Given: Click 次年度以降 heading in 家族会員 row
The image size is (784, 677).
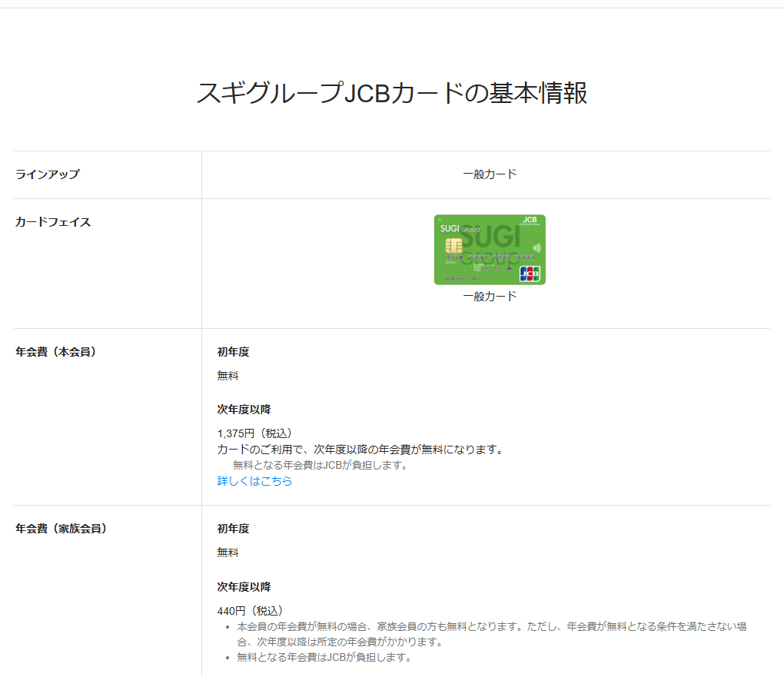Looking at the screenshot, I should [x=244, y=587].
